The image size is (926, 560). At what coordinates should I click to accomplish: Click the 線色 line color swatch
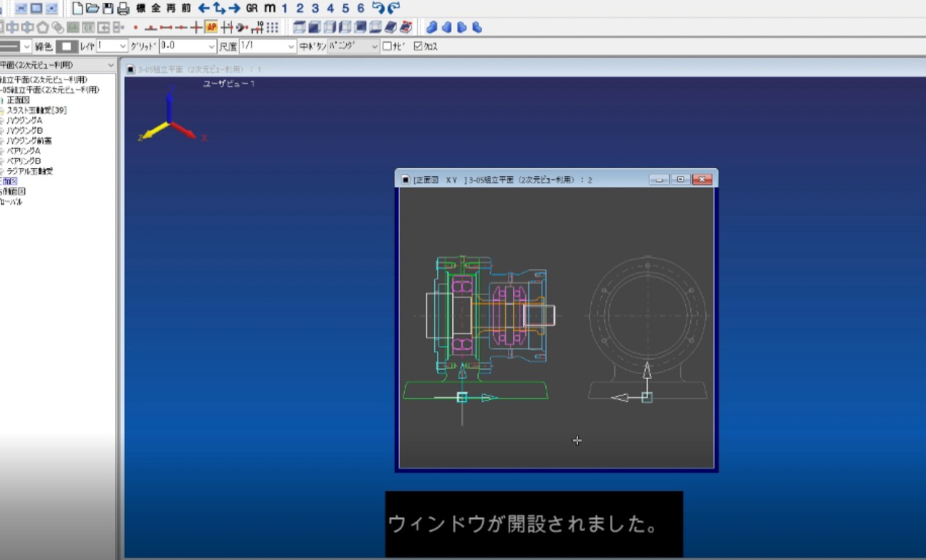tap(67, 46)
